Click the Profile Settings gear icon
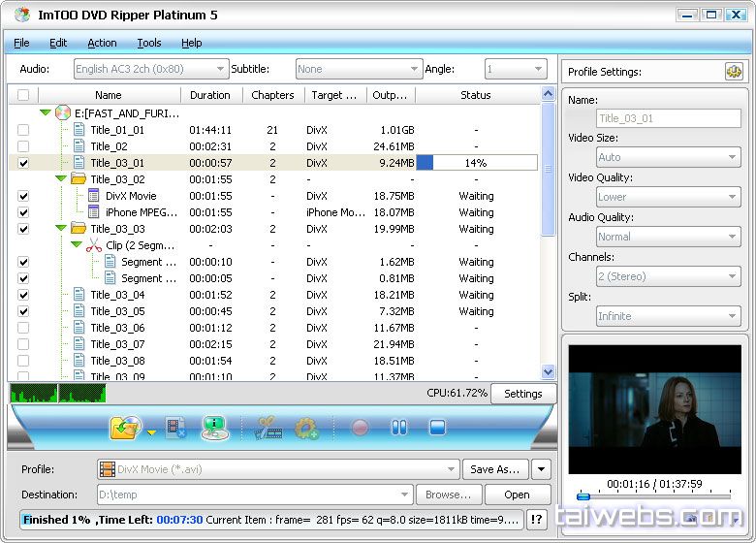Viewport: 756px width, 543px height. point(733,72)
